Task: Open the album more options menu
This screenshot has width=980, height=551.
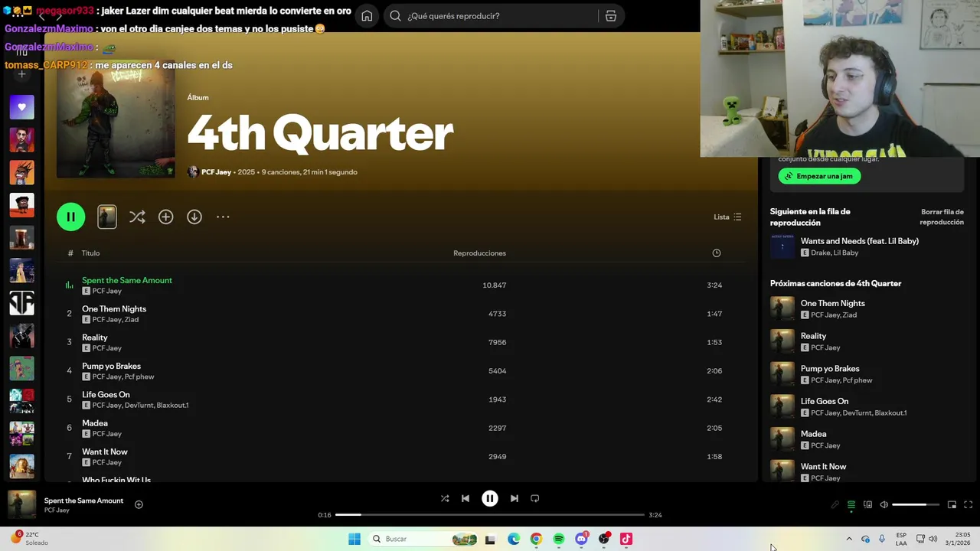Action: 223,217
